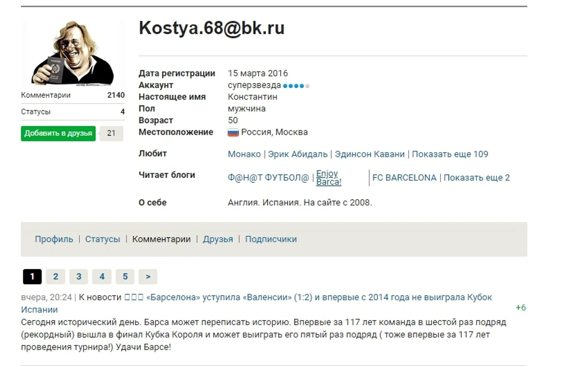Viewport: 588px width, 367px height.
Task: Click the Статусы count 4
Action: point(122,111)
